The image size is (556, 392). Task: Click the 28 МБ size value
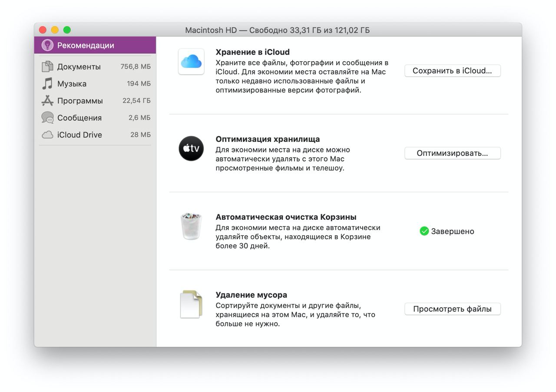pyautogui.click(x=140, y=135)
